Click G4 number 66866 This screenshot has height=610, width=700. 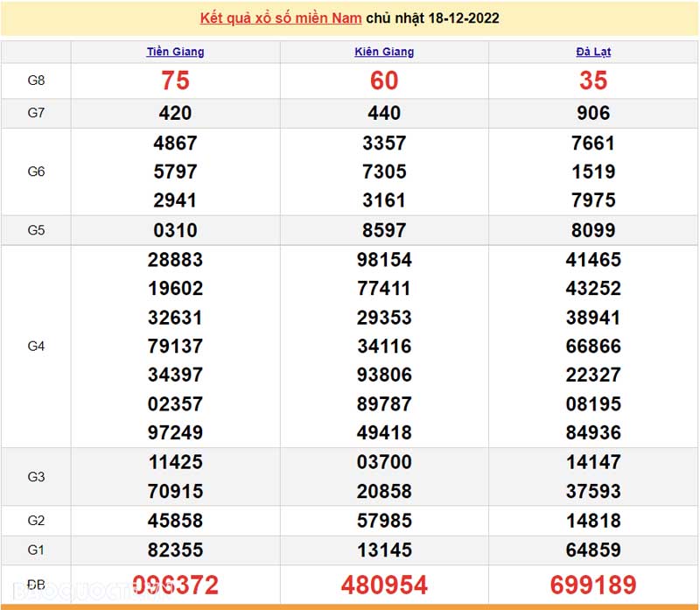point(593,347)
